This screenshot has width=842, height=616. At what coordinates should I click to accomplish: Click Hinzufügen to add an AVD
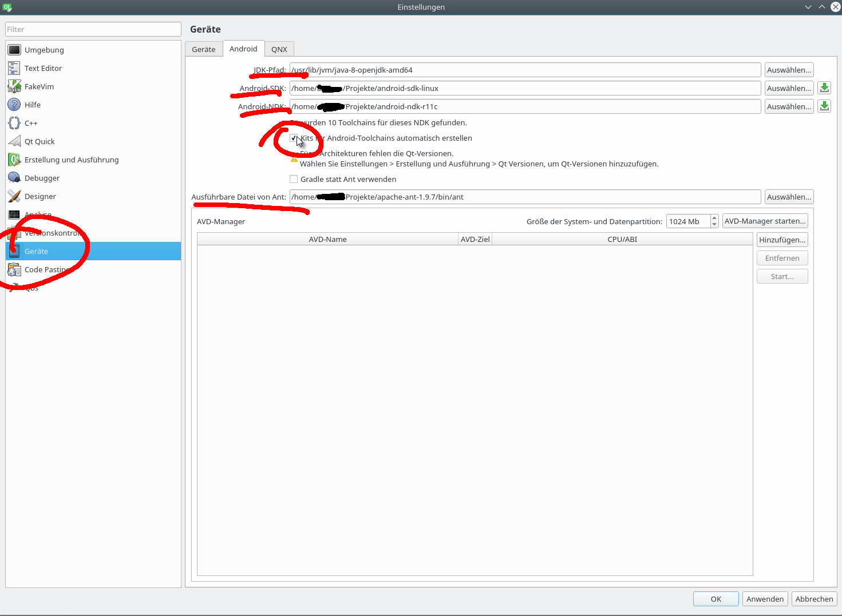point(782,240)
